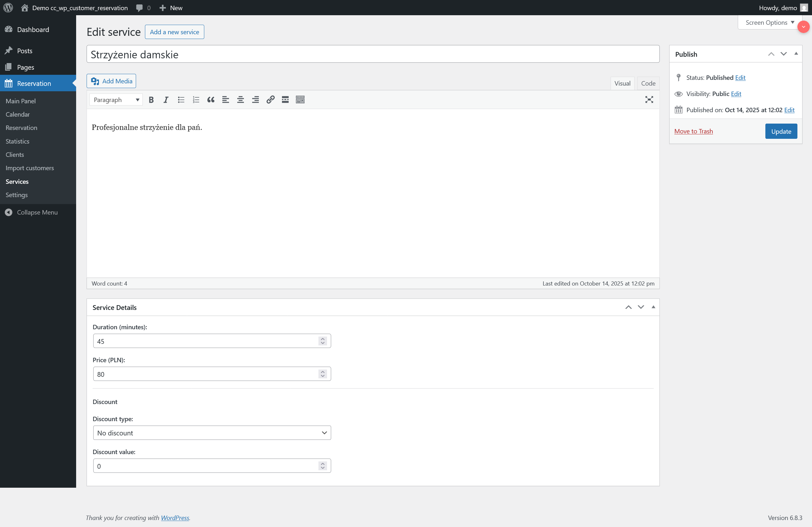
Task: Click the Update button
Action: (x=781, y=131)
